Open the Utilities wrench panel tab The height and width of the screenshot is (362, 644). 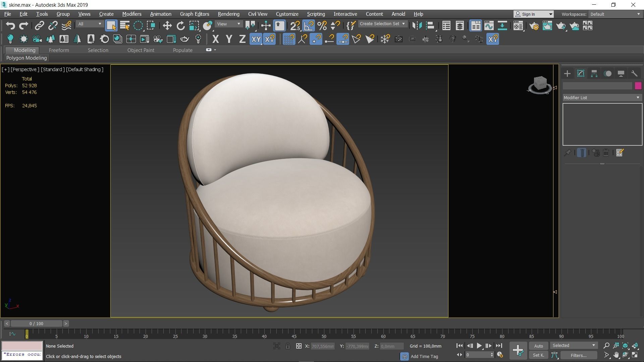tap(634, 74)
